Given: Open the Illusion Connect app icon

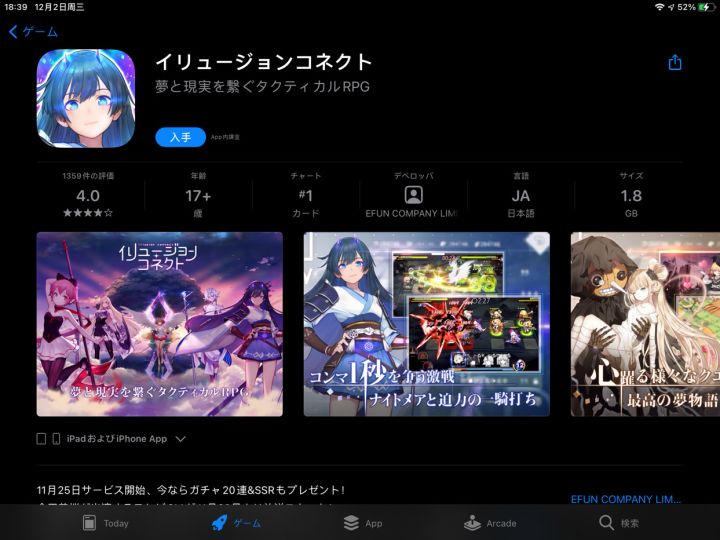Looking at the screenshot, I should [86, 99].
